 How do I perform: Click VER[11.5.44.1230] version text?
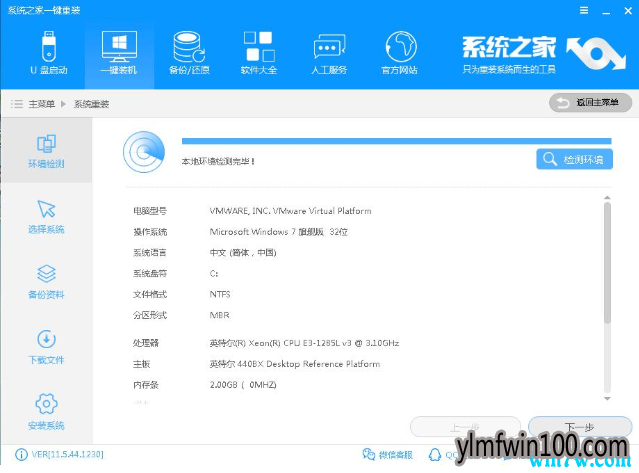pos(68,454)
